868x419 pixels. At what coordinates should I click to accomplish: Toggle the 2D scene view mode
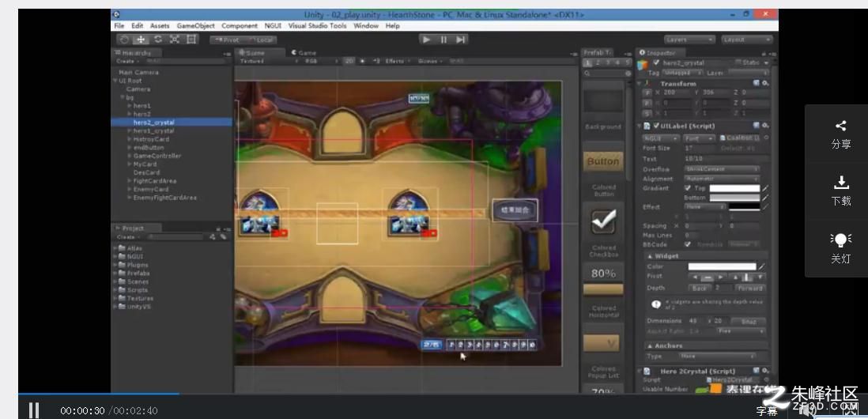pos(349,61)
